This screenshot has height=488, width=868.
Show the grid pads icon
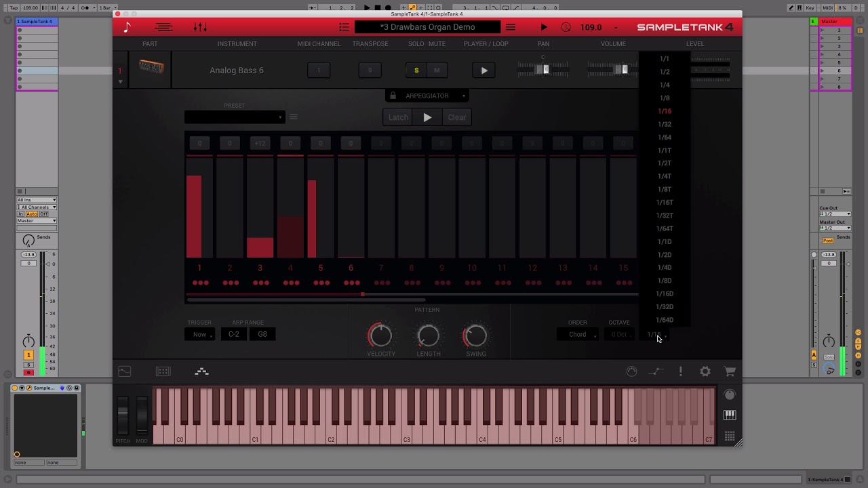[x=730, y=436]
